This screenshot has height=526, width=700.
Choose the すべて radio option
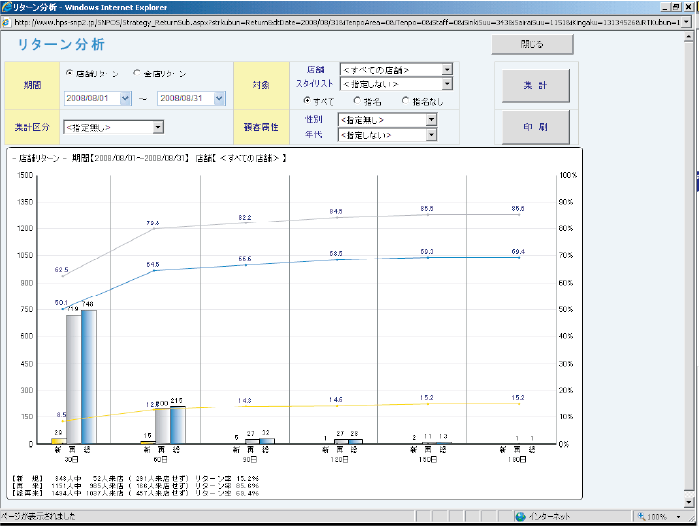point(308,100)
